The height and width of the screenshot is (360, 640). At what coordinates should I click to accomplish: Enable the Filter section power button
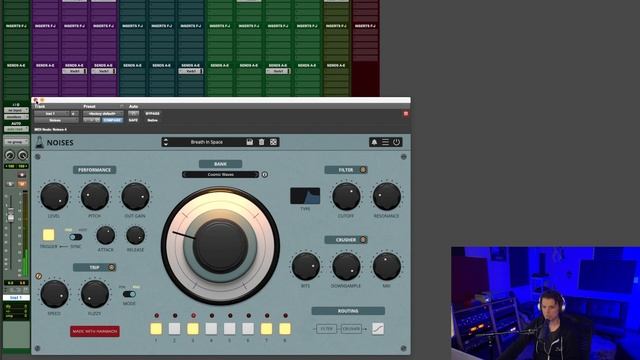pos(363,170)
